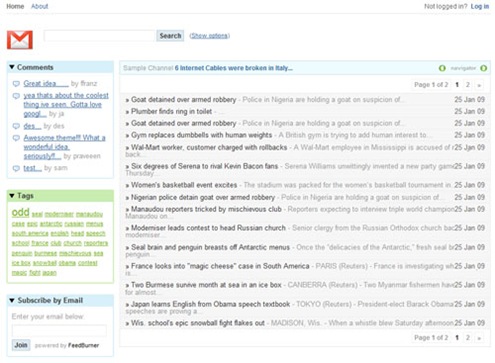The image size is (495, 363).
Task: Open the "des..." comment link
Action: point(32,126)
